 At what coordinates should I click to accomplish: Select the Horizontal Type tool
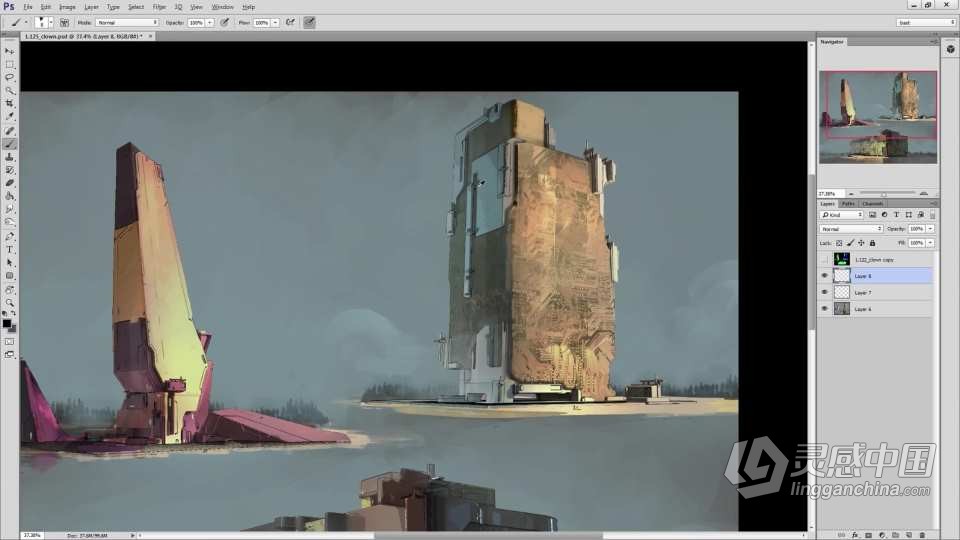[x=9, y=249]
